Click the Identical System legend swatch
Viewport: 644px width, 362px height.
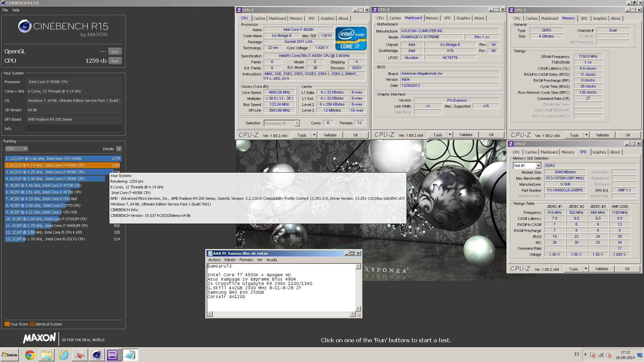click(32, 324)
